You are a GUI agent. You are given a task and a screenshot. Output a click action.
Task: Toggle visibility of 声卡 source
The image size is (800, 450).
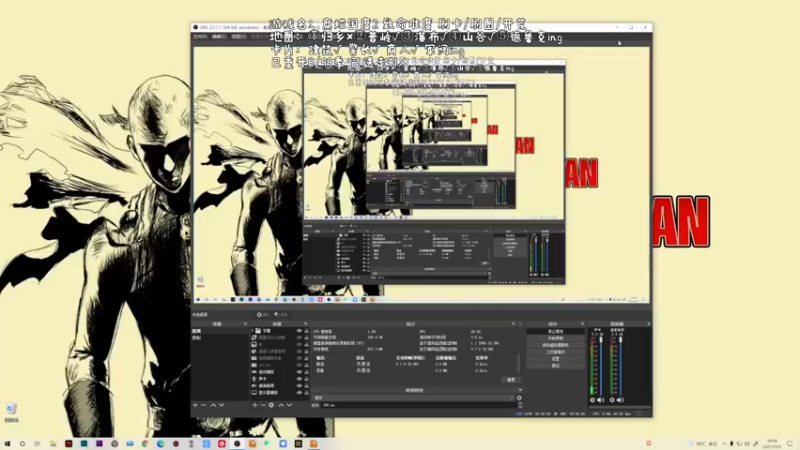(x=299, y=379)
